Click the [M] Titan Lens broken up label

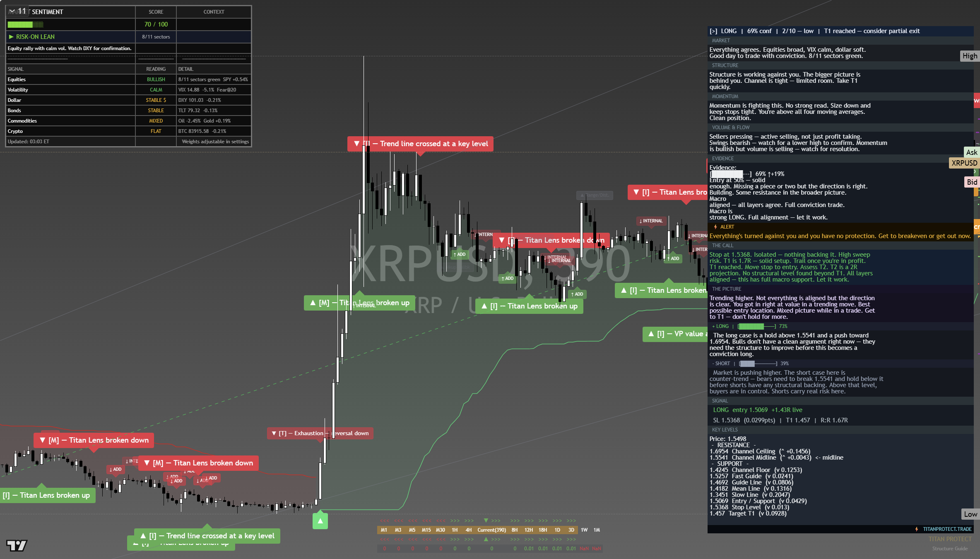click(359, 303)
